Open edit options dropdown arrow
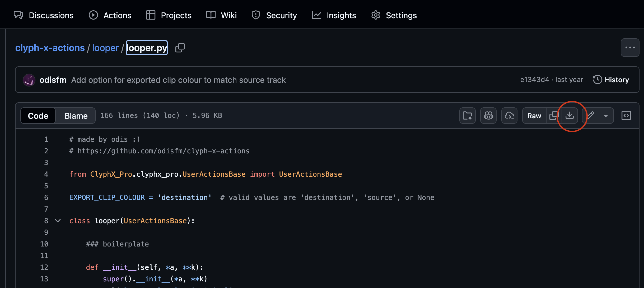 tap(606, 116)
